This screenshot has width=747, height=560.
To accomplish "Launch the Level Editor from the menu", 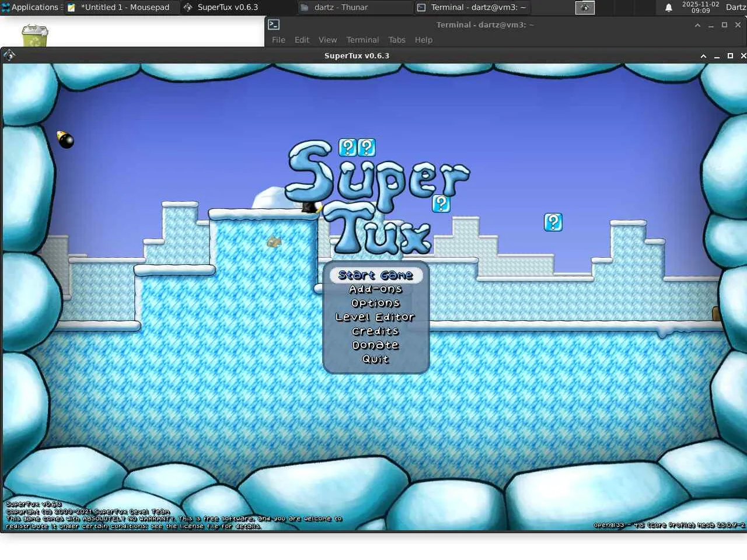I will pyautogui.click(x=375, y=317).
